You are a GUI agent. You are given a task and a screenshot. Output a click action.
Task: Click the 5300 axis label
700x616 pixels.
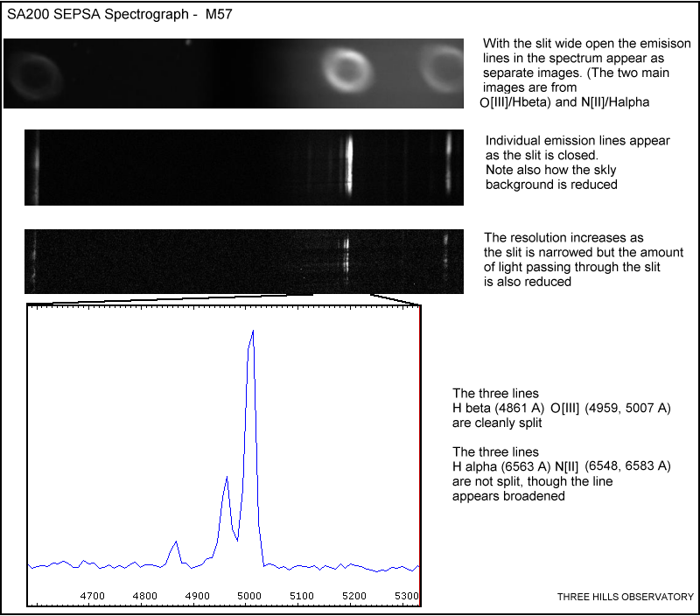[x=406, y=596]
